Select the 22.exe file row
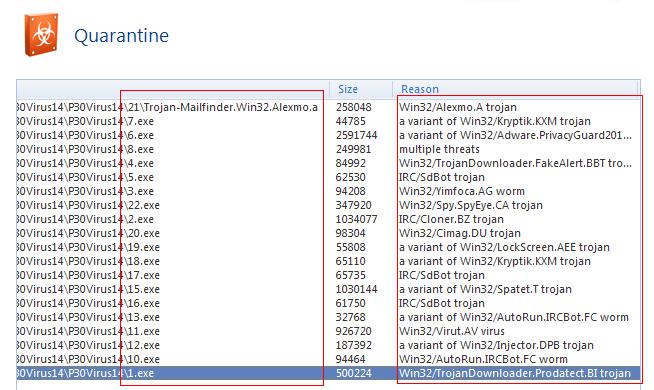Image resolution: width=654 pixels, height=390 pixels. (x=328, y=205)
